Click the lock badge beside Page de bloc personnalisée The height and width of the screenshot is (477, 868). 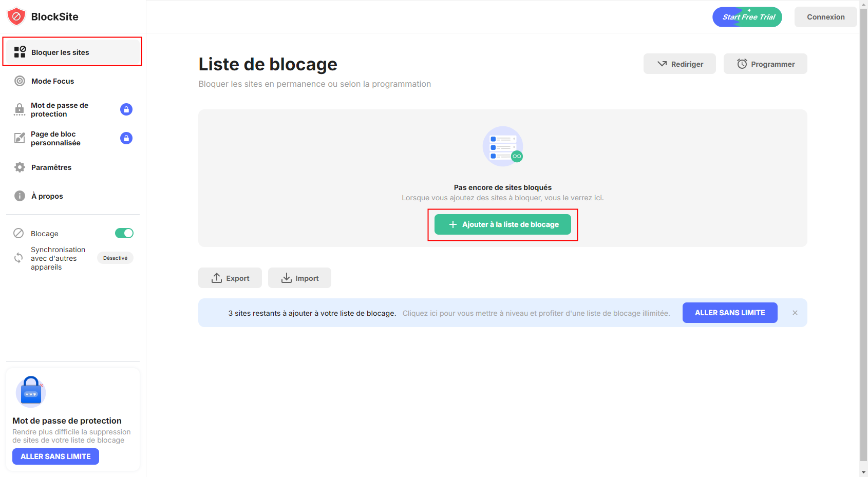point(126,138)
